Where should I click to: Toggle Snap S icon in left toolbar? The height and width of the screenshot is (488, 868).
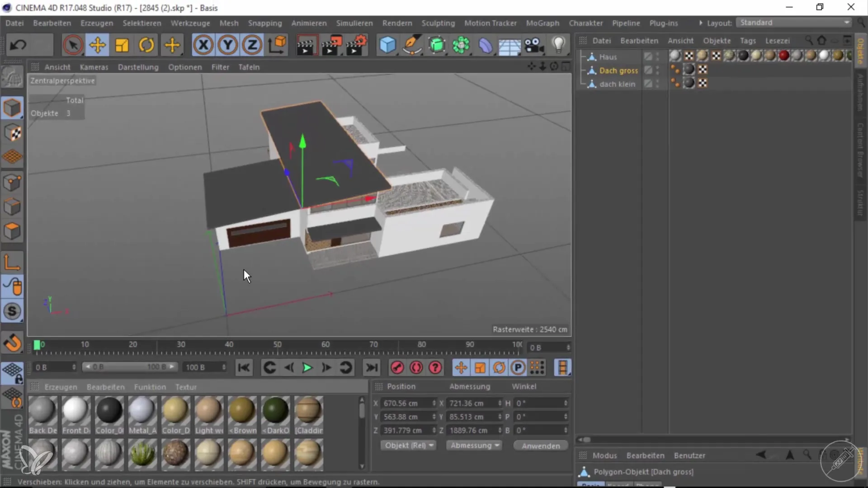[x=12, y=311]
